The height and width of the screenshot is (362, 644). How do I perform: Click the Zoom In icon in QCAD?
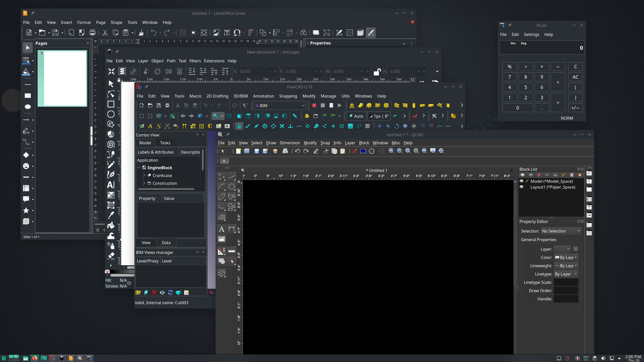pos(391,151)
